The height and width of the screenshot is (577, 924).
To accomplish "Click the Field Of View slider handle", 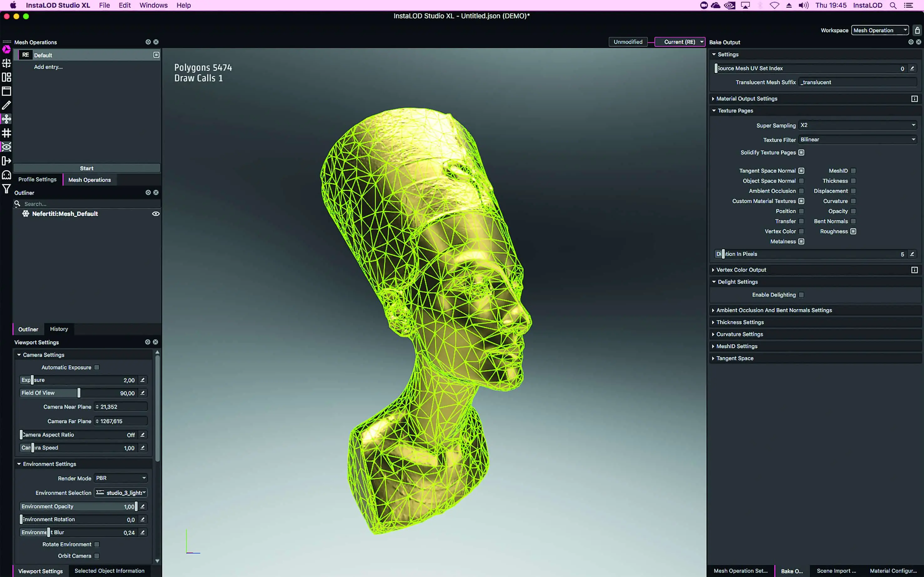I will (79, 393).
